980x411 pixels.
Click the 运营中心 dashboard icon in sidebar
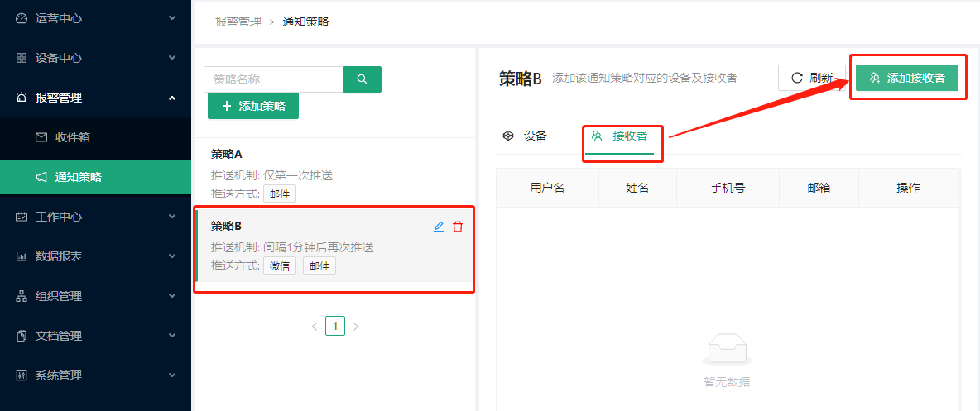[22, 18]
